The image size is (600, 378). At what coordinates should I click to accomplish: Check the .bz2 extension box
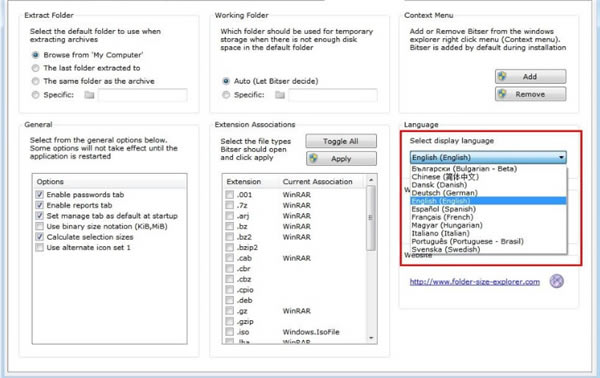coord(230,237)
